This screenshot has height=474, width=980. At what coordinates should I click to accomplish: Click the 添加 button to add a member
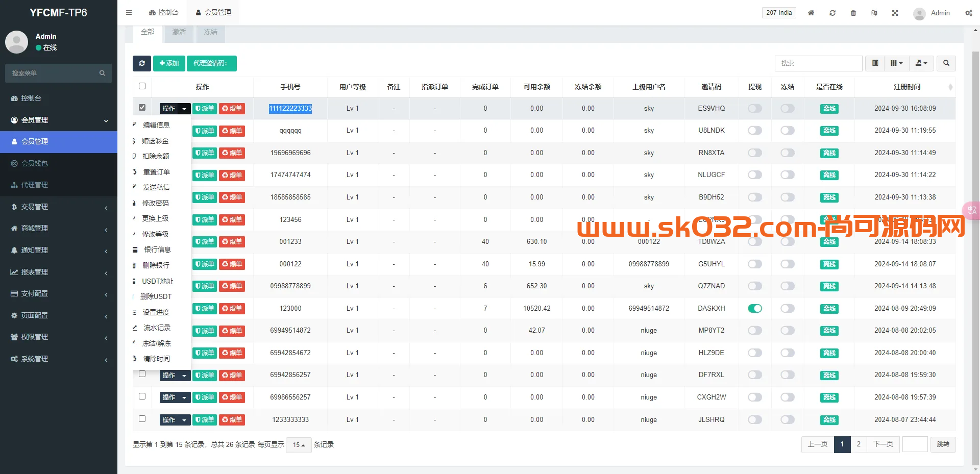click(x=169, y=63)
